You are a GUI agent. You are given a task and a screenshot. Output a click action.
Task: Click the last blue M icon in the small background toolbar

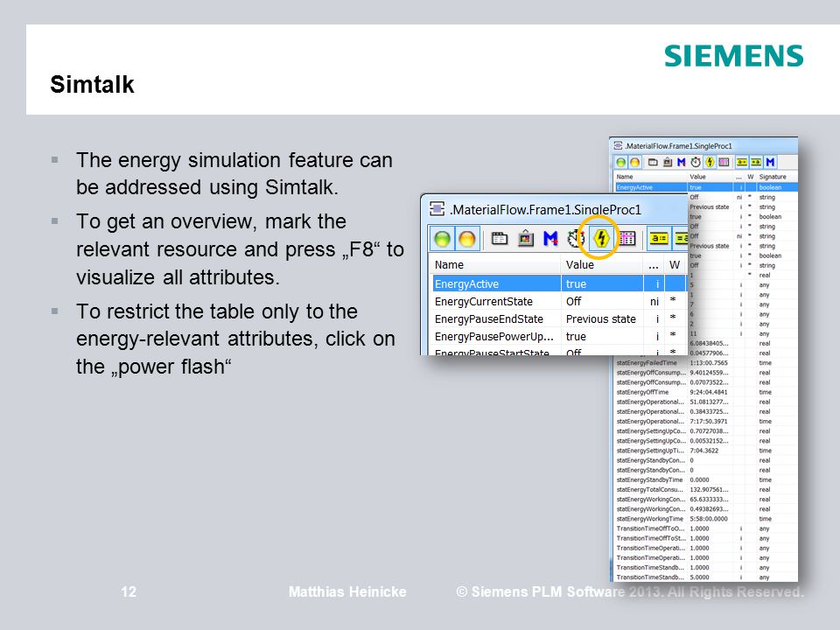point(770,162)
